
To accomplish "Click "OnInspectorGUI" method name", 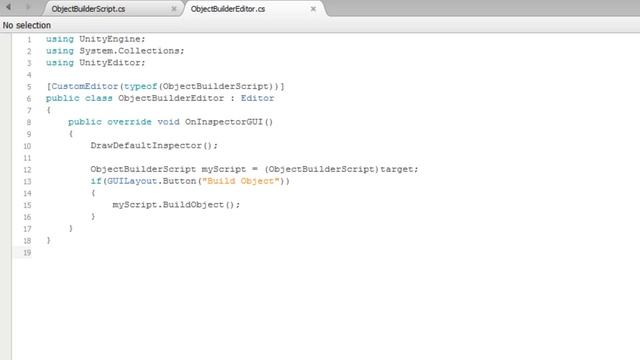I will pos(224,122).
